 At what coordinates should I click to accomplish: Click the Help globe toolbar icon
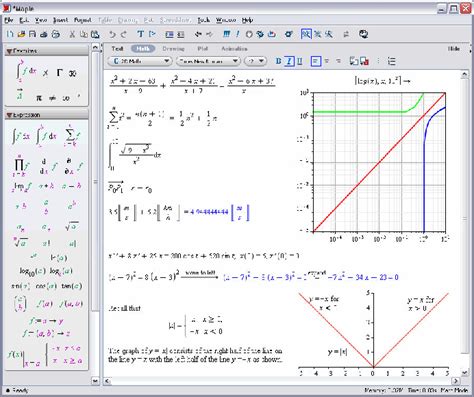(363, 34)
